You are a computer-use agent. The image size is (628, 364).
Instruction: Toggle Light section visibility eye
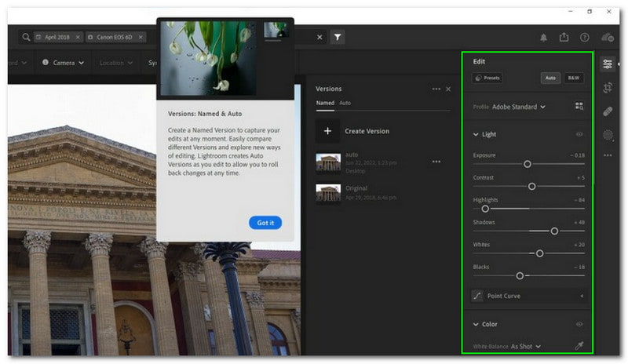(x=579, y=134)
